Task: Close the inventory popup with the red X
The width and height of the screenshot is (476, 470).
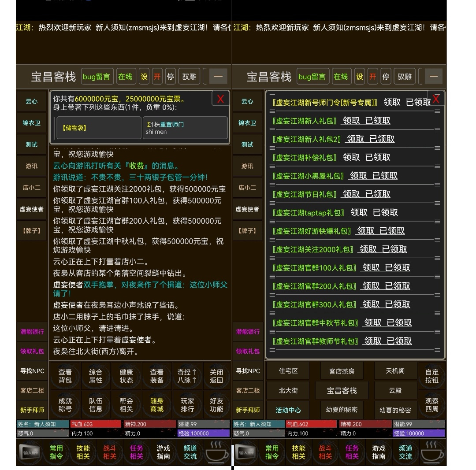Action: coord(220,99)
